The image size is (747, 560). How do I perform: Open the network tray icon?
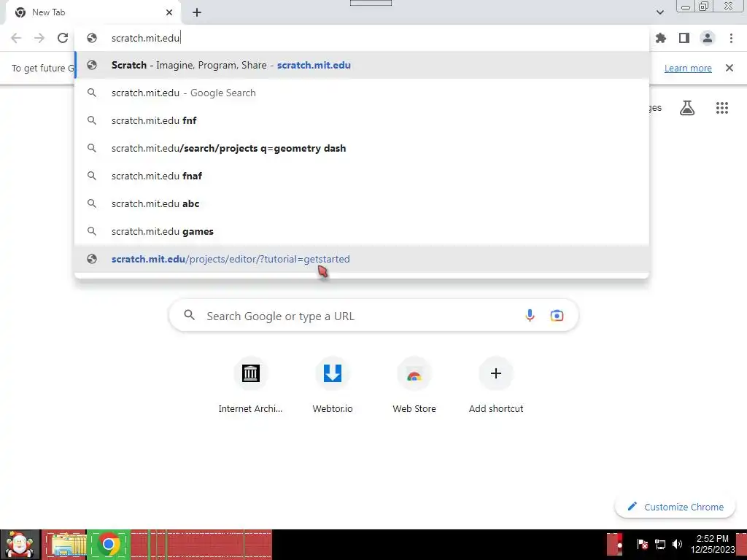coord(659,544)
